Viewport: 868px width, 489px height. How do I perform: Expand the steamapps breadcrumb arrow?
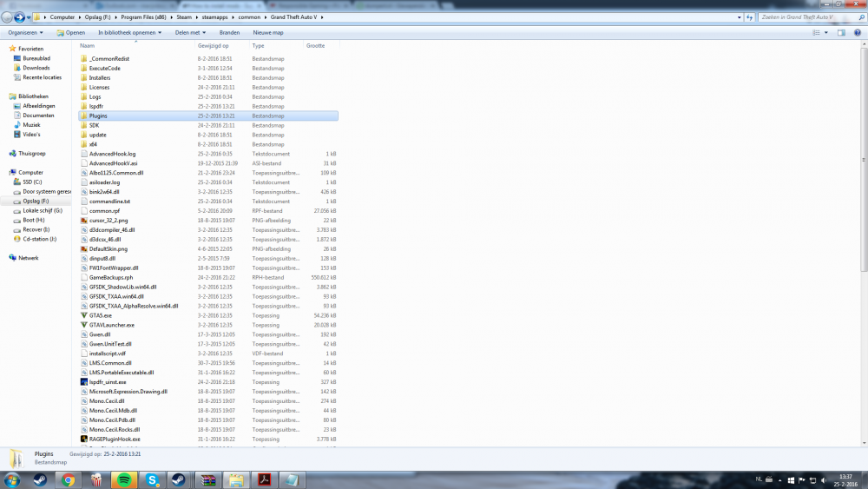click(x=233, y=17)
